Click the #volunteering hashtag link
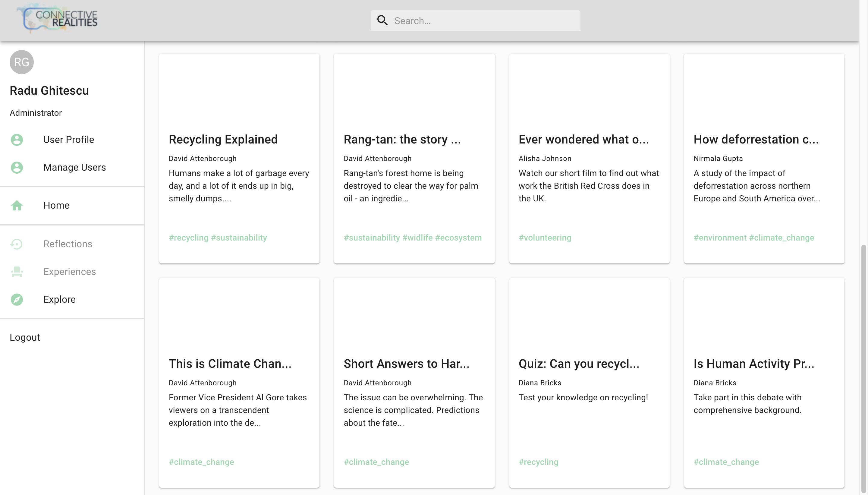868x495 pixels. pos(545,238)
